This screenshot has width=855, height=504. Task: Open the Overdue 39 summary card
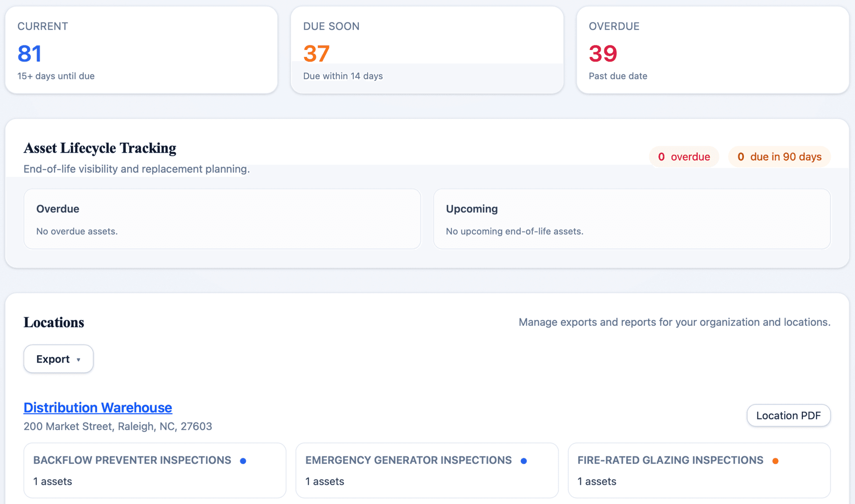(713, 50)
